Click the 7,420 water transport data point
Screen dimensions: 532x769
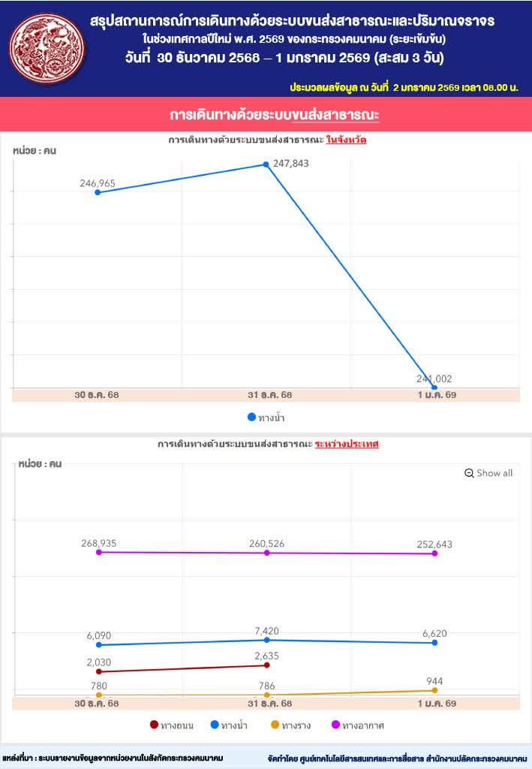coord(266,640)
